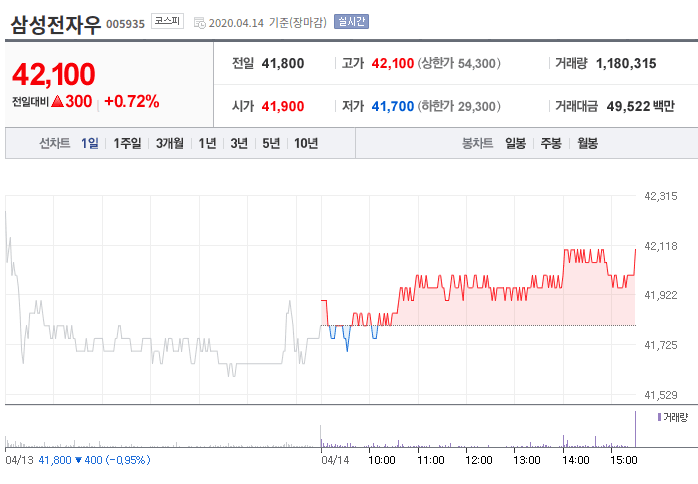698x484 pixels.
Task: Click the 12:00 label on the time axis
Action: click(479, 460)
